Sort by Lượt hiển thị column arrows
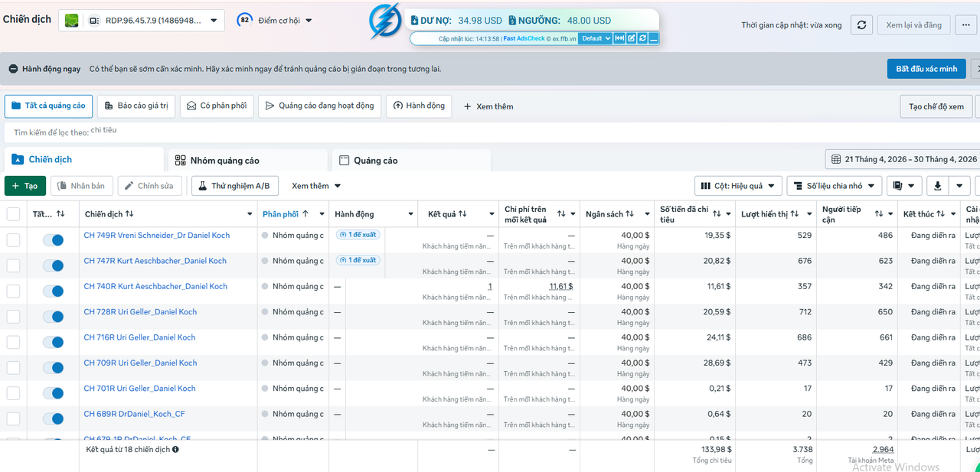Image resolution: width=980 pixels, height=472 pixels. pyautogui.click(x=795, y=214)
